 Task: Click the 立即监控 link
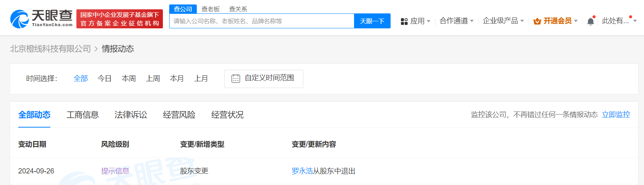pyautogui.click(x=616, y=115)
